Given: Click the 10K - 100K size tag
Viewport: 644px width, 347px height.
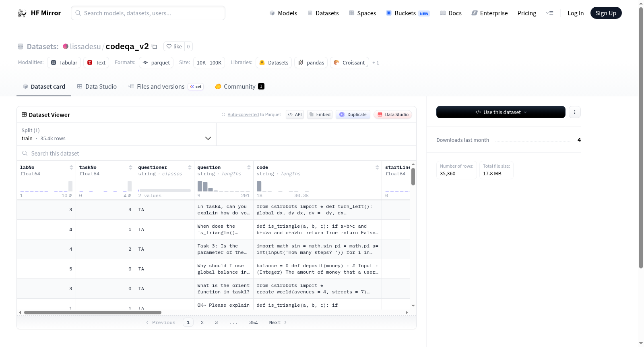Looking at the screenshot, I should [x=209, y=62].
